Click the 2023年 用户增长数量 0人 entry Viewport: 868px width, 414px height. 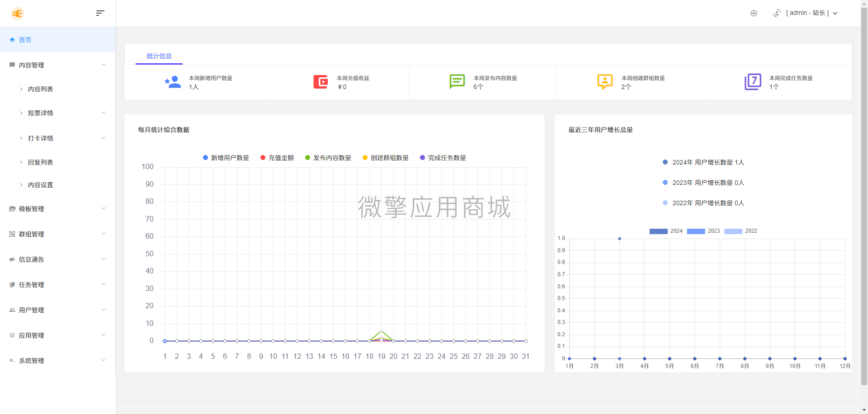[703, 183]
